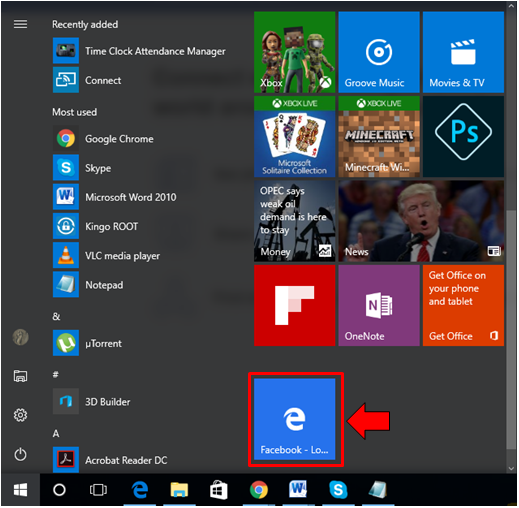Open Notepad from Most used list

point(88,285)
